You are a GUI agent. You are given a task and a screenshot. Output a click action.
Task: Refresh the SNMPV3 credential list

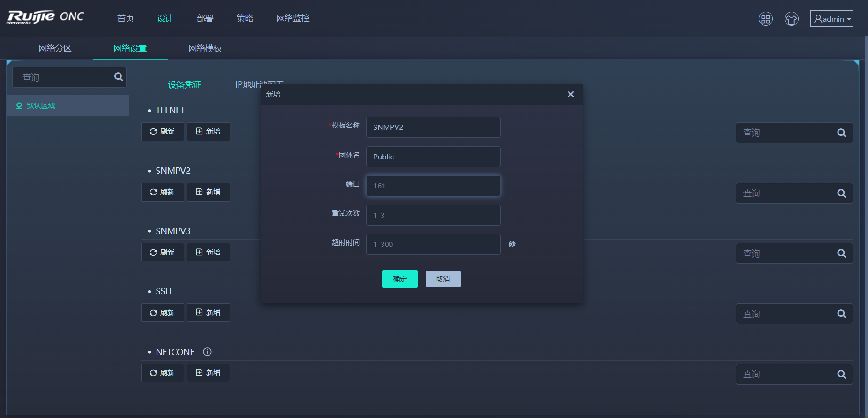tap(162, 253)
